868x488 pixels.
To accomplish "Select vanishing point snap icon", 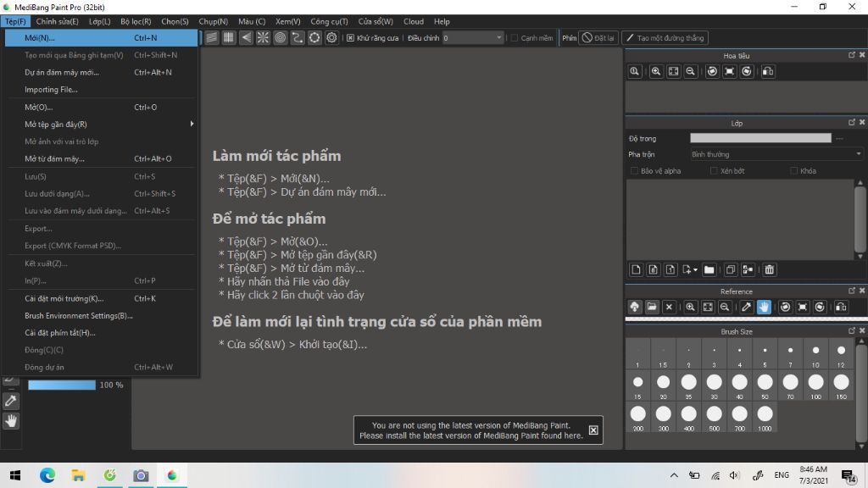I will click(x=246, y=37).
